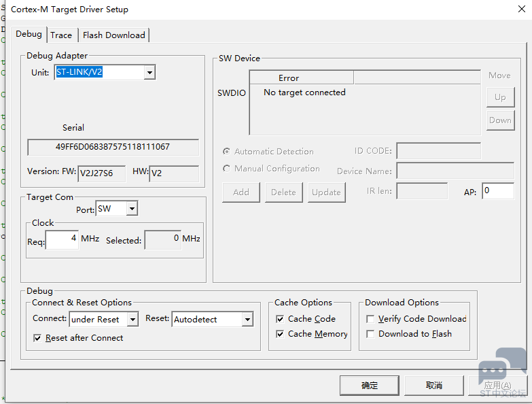Open the Port SW dropdown
Viewport: 532px width, 404px height.
132,209
